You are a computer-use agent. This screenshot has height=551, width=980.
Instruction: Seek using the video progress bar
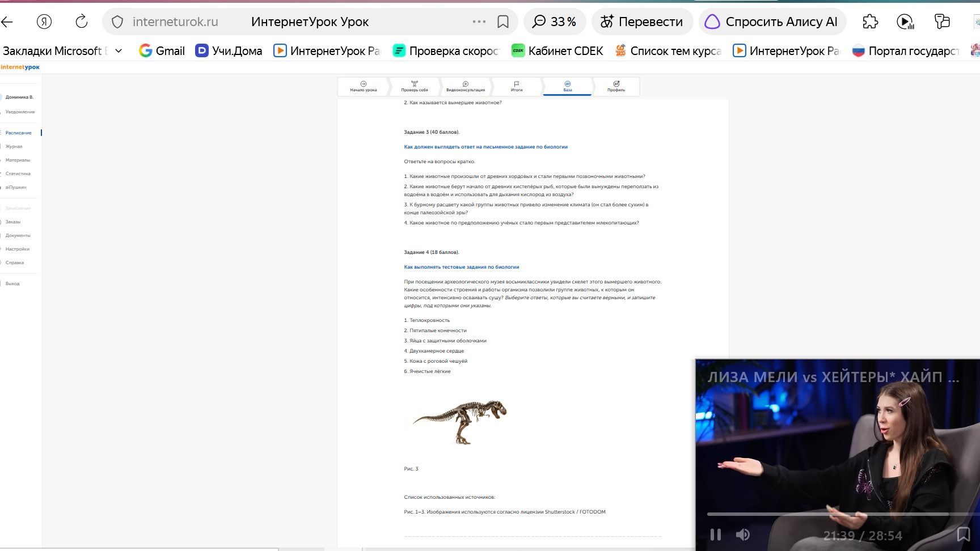tap(843, 514)
